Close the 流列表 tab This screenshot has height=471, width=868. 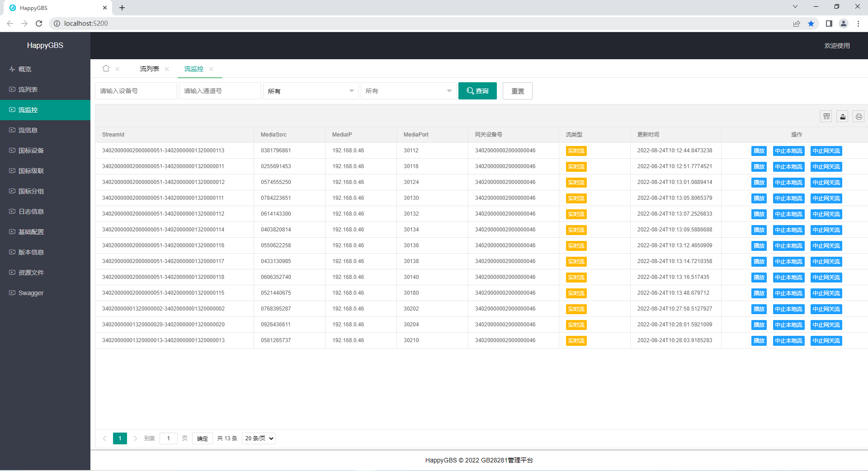pyautogui.click(x=167, y=69)
